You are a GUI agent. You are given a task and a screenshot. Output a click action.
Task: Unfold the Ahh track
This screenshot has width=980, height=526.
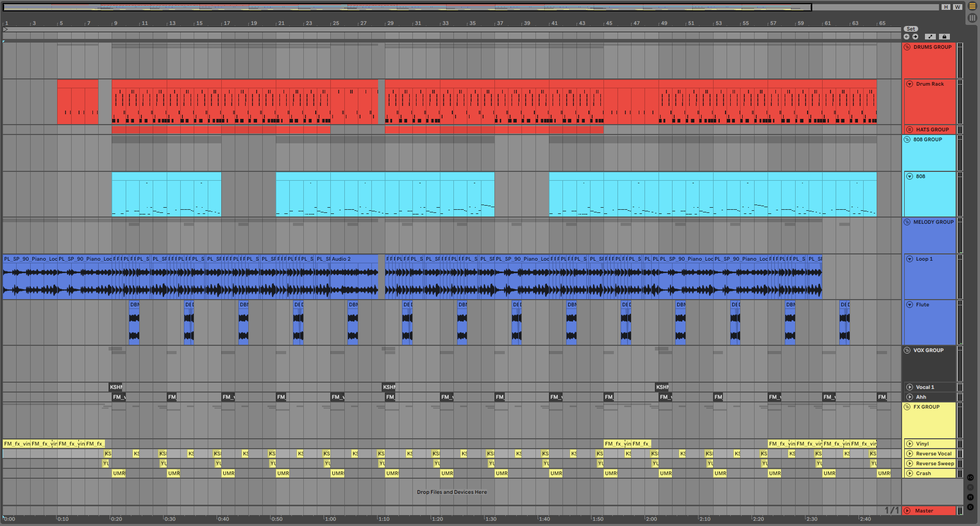coord(909,397)
